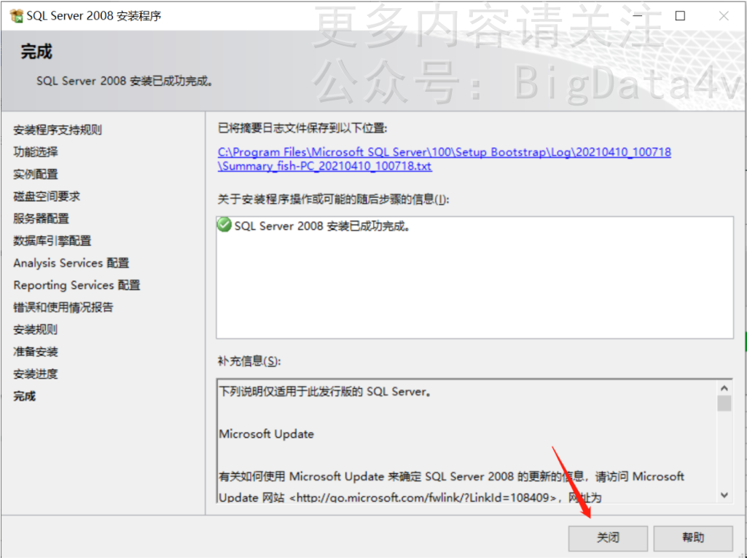Select the bold 完成 step in sidebar
747x560 pixels.
click(x=24, y=396)
